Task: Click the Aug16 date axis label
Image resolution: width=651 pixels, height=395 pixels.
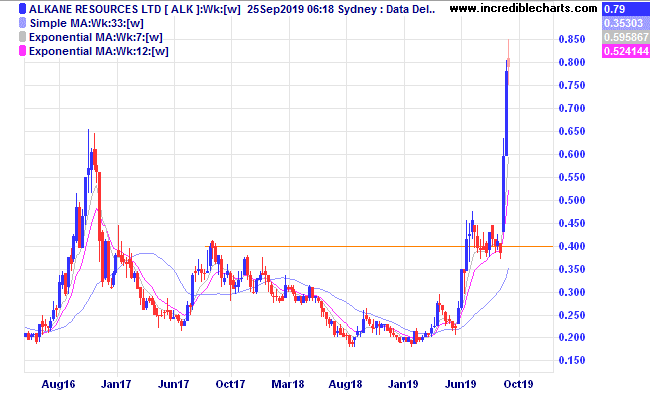Action: click(x=58, y=385)
